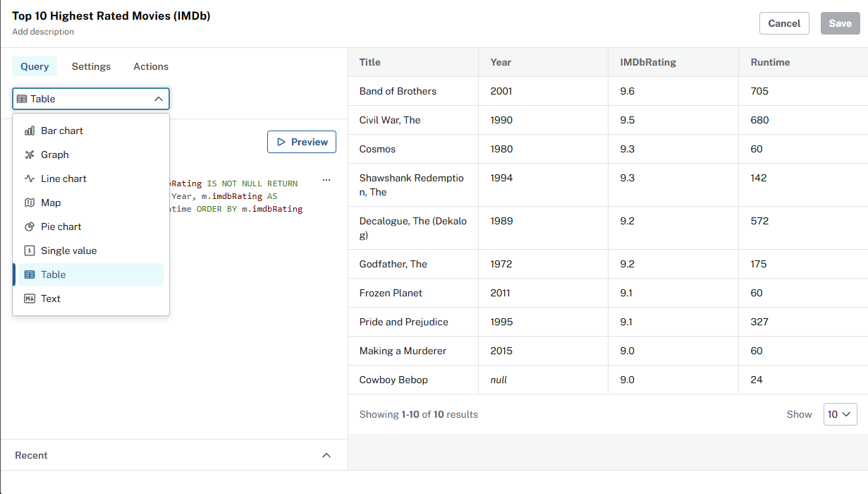This screenshot has width=868, height=494.
Task: Edit the title Top 10 Highest Rated Movies
Action: (111, 16)
